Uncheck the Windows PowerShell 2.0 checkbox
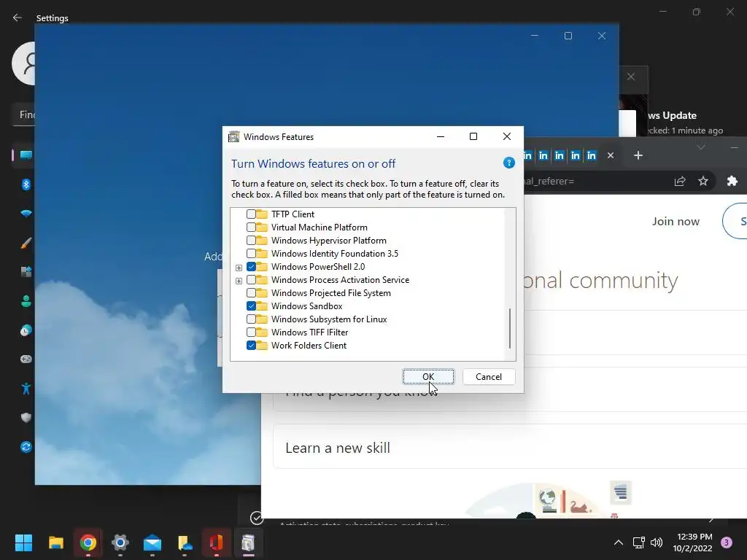This screenshot has width=747, height=560. point(251,267)
